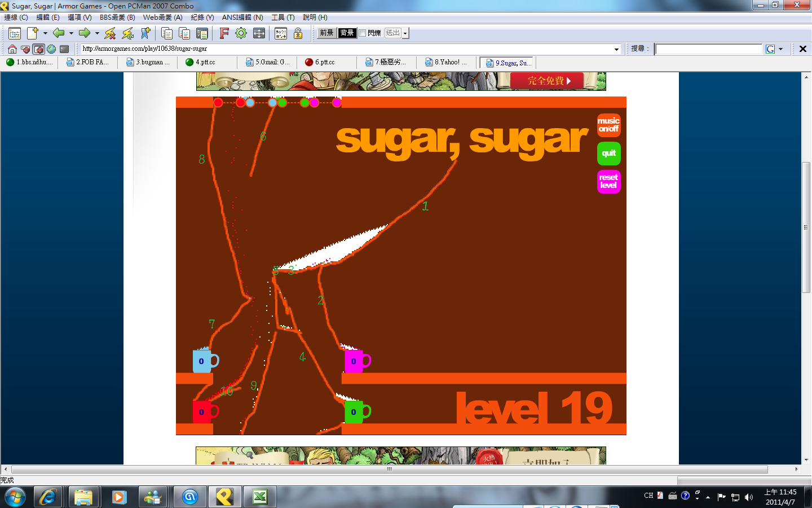Viewport: 812px width, 508px height.
Task: Toggle game sound with music on/off
Action: (608, 125)
